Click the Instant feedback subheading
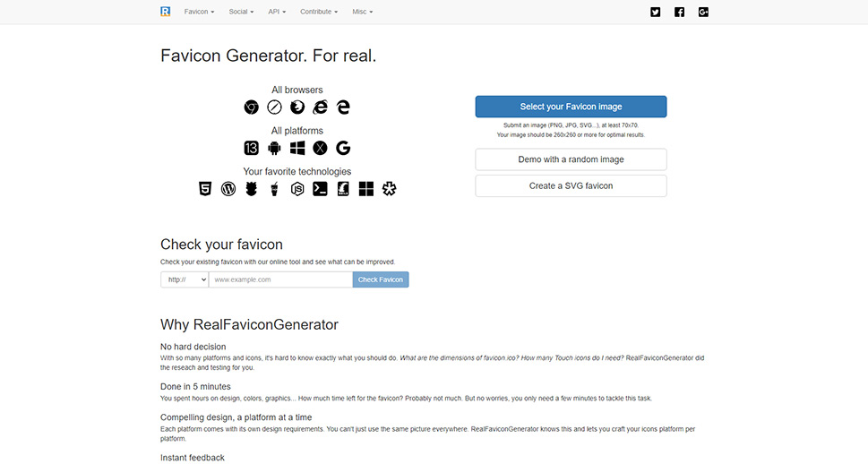This screenshot has height=464, width=868. [x=193, y=458]
